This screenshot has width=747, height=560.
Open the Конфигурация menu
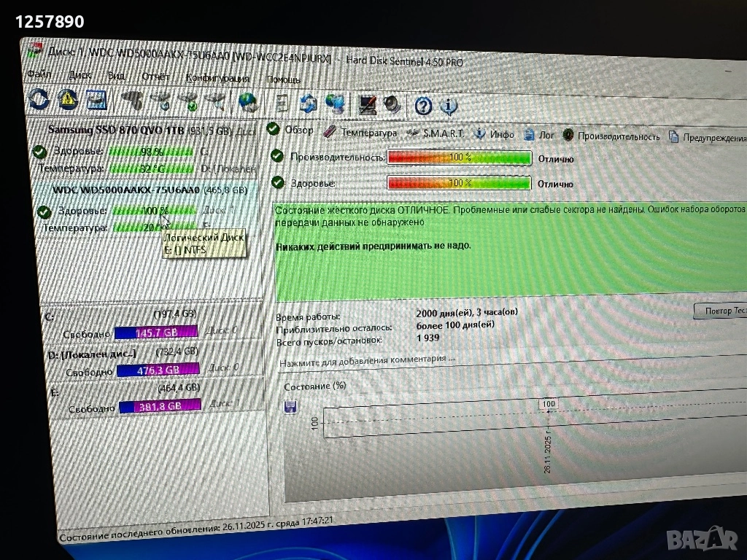[x=217, y=78]
